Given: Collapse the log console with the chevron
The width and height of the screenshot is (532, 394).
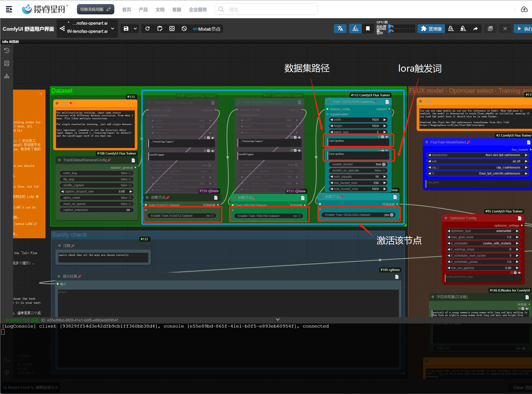Looking at the screenshot, I should (278, 320).
